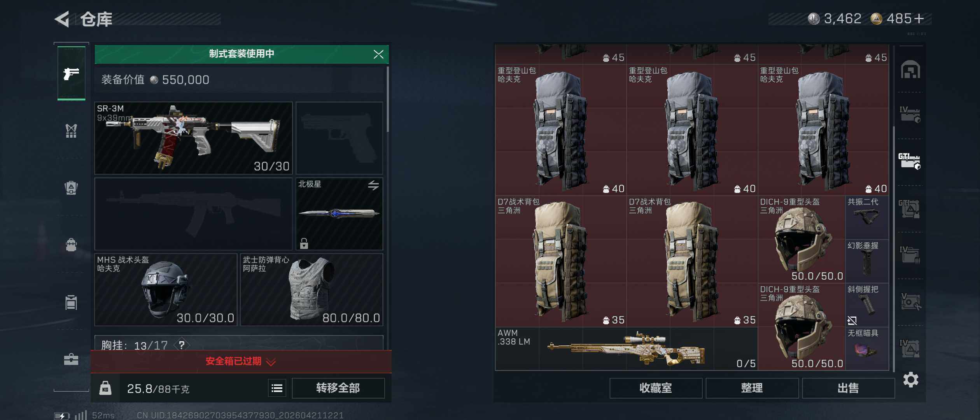Toggle the swap arrows on the 北极星 knife
The width and height of the screenshot is (980, 420).
click(x=373, y=185)
